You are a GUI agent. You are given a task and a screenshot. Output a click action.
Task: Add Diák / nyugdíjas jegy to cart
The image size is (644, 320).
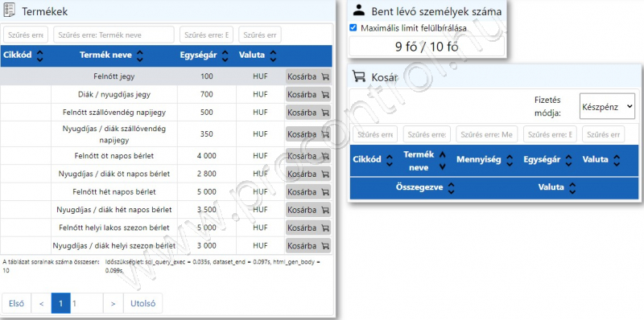click(308, 95)
